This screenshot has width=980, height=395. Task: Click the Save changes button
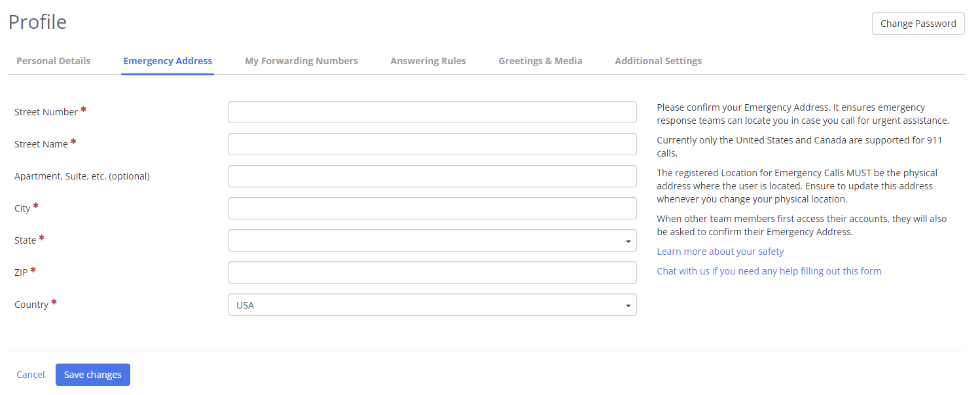click(x=93, y=375)
